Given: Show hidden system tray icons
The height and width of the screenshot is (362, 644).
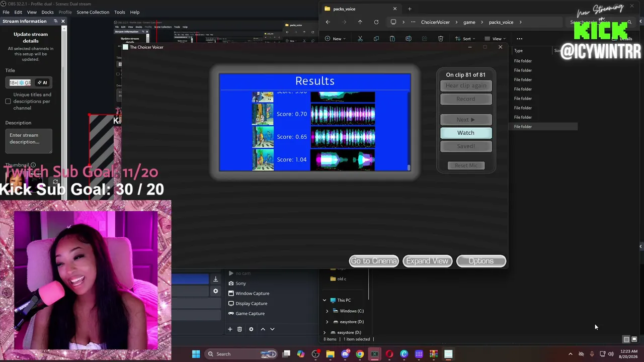Looking at the screenshot, I should pos(570,354).
